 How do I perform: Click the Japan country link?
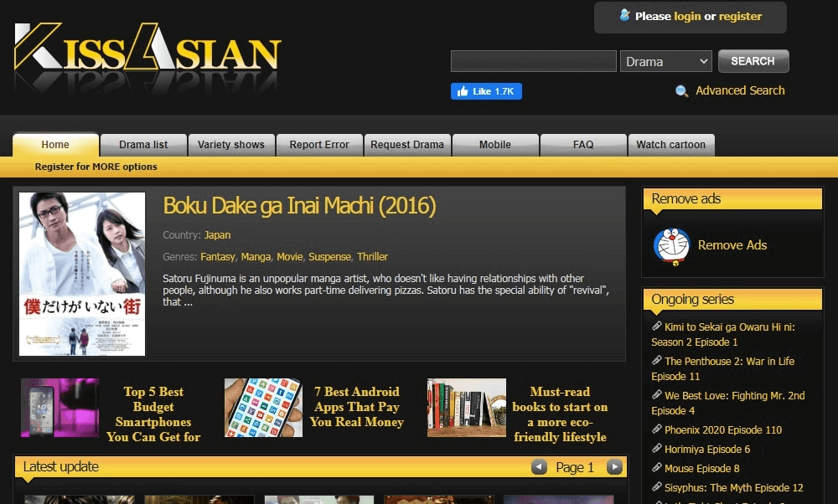pos(218,235)
